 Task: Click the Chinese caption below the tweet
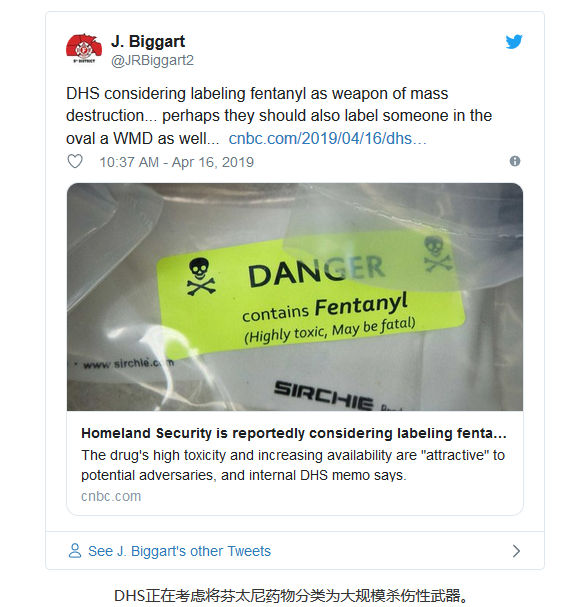(x=291, y=596)
